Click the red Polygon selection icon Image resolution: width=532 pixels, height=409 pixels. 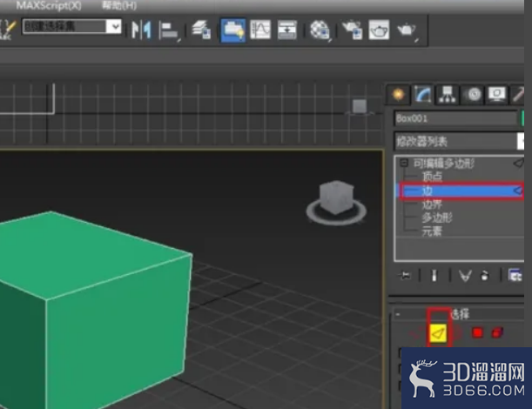478,333
